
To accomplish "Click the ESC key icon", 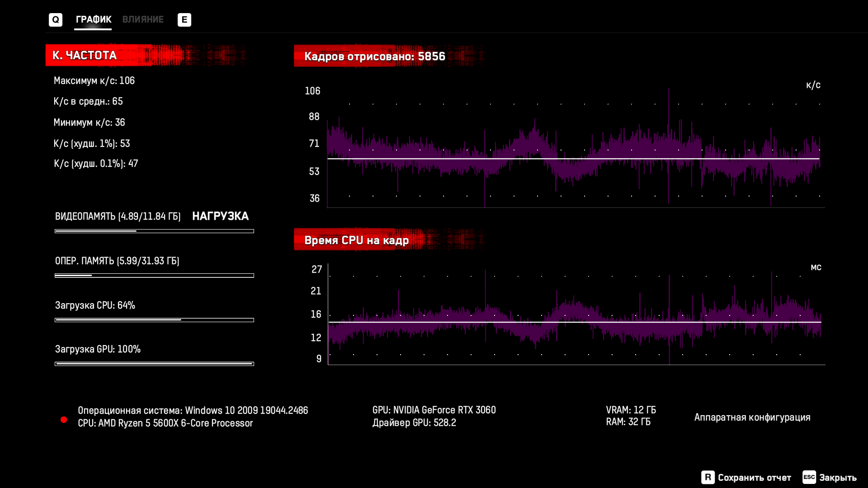I will (809, 477).
